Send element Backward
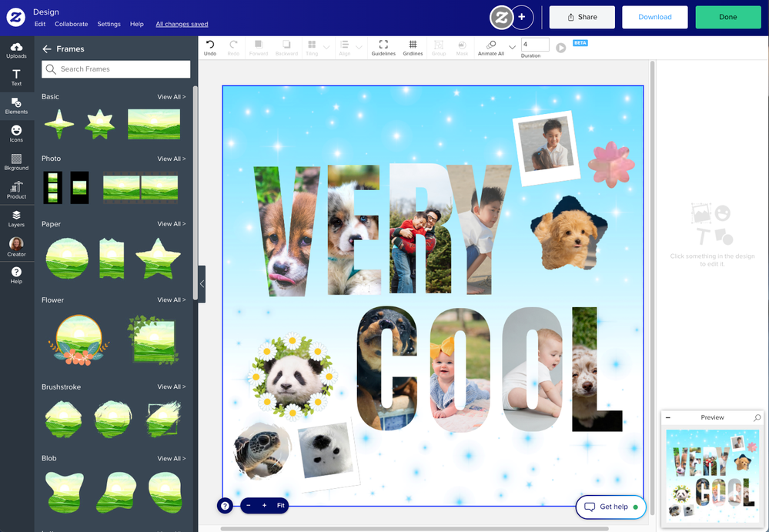This screenshot has height=532, width=769. click(x=286, y=48)
